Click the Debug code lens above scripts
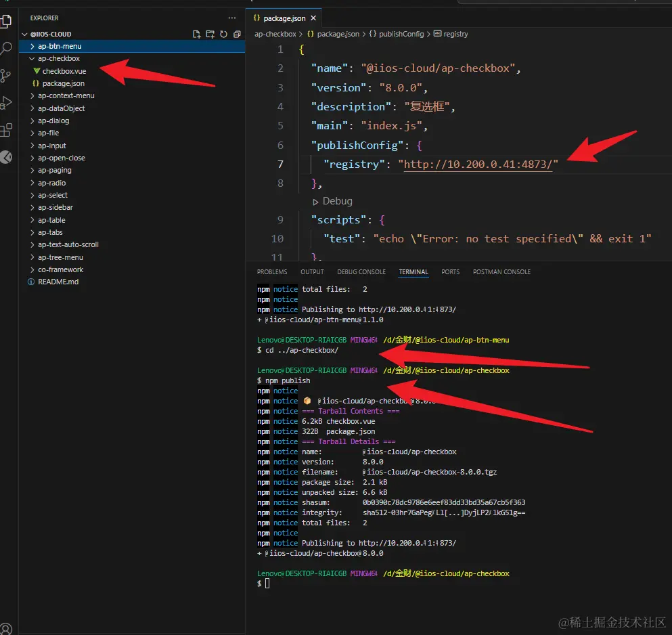The height and width of the screenshot is (635, 672). [x=332, y=201]
